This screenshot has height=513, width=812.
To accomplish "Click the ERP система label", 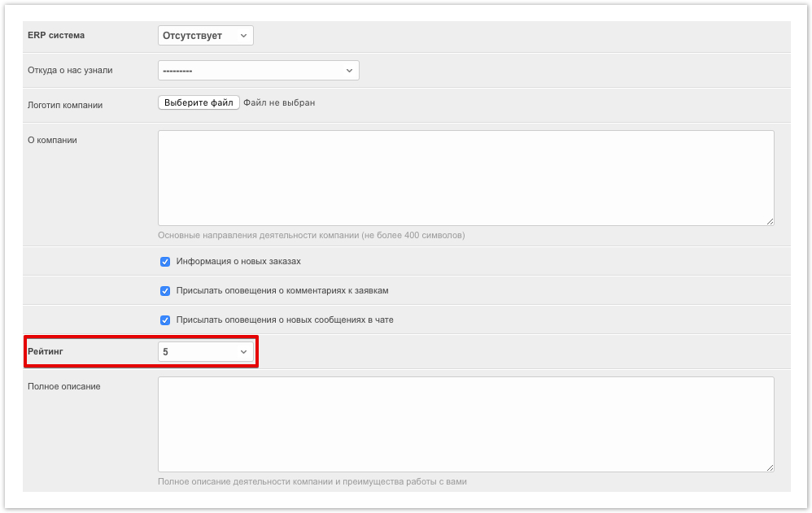I will point(56,35).
